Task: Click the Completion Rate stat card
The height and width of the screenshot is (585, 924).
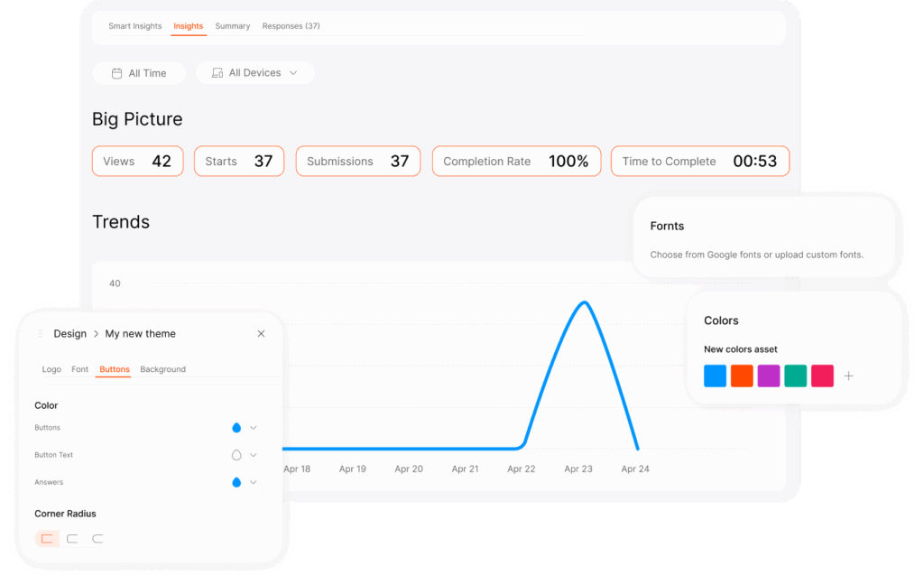Action: 516,162
